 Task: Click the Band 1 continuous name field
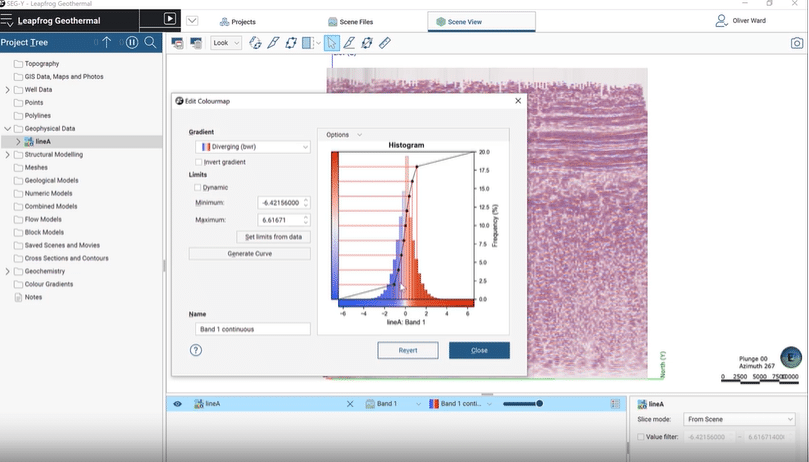click(253, 329)
